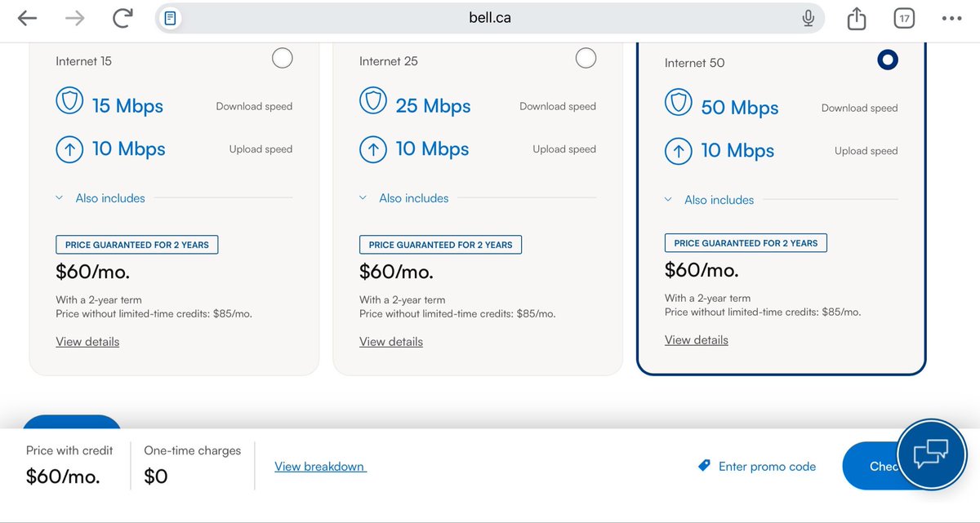The width and height of the screenshot is (980, 523).
Task: Click the upload arrow icon in Internet 25
Action: tap(373, 149)
